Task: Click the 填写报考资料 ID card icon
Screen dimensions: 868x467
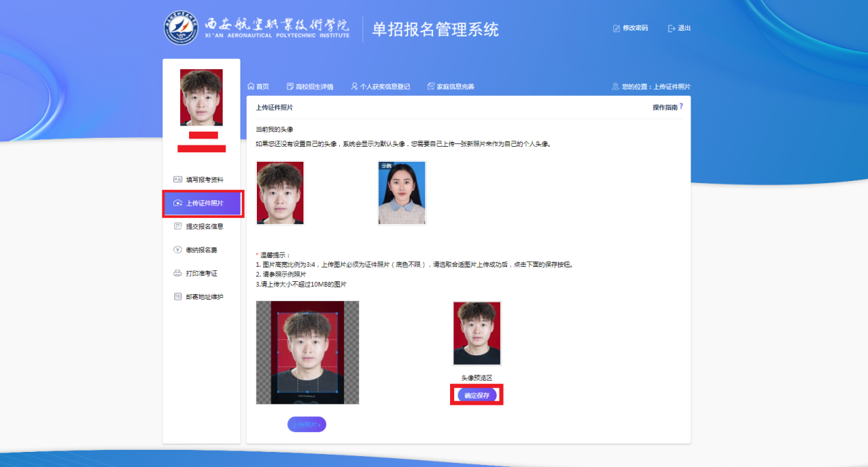Action: [x=177, y=180]
